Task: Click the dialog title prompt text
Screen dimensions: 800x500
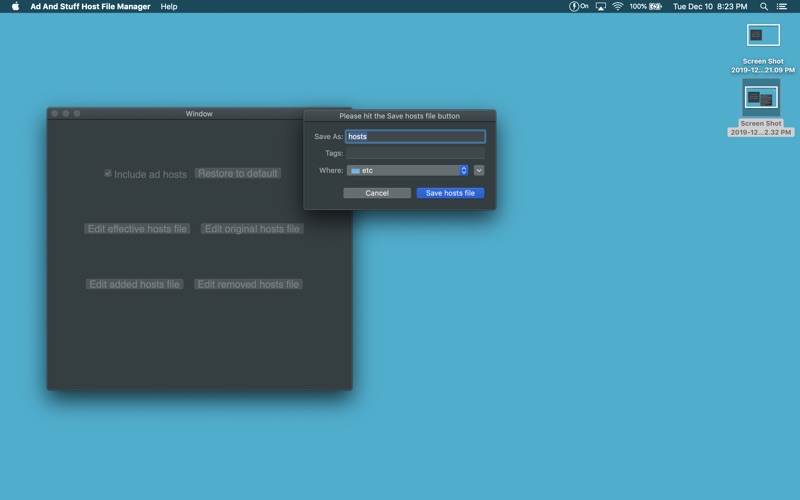Action: tap(399, 116)
